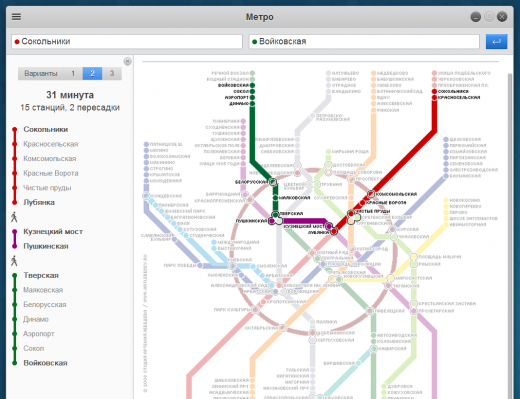The height and width of the screenshot is (399, 520).
Task: Click the Парк культуры station marker on the map
Action: pyautogui.click(x=256, y=310)
